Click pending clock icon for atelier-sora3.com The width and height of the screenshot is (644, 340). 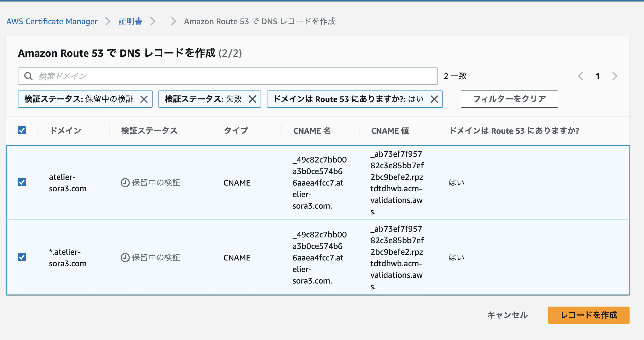(125, 183)
